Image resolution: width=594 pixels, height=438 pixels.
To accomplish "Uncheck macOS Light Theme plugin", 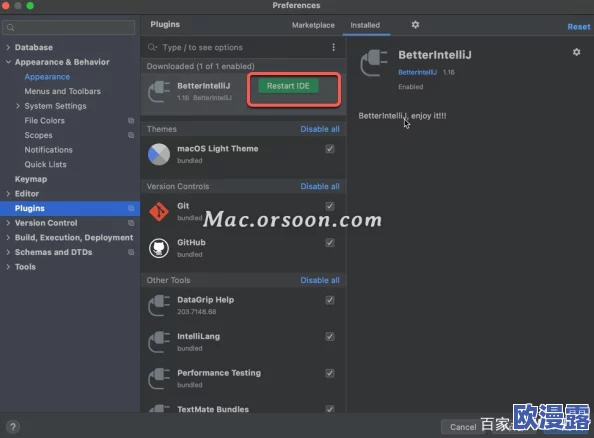I will pos(330,149).
